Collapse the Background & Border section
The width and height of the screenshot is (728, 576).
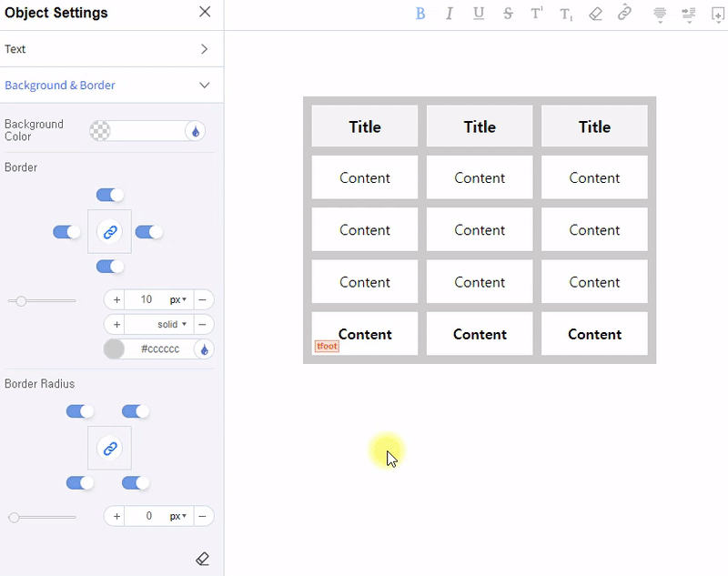click(x=204, y=86)
